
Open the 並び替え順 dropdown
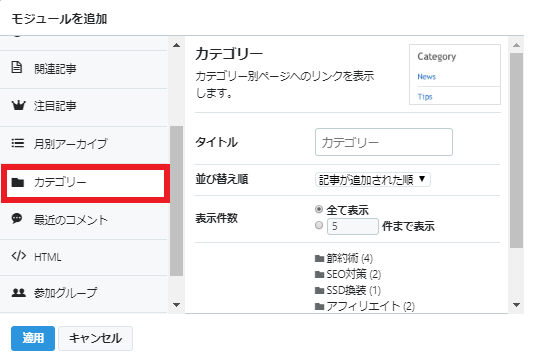coord(373,179)
